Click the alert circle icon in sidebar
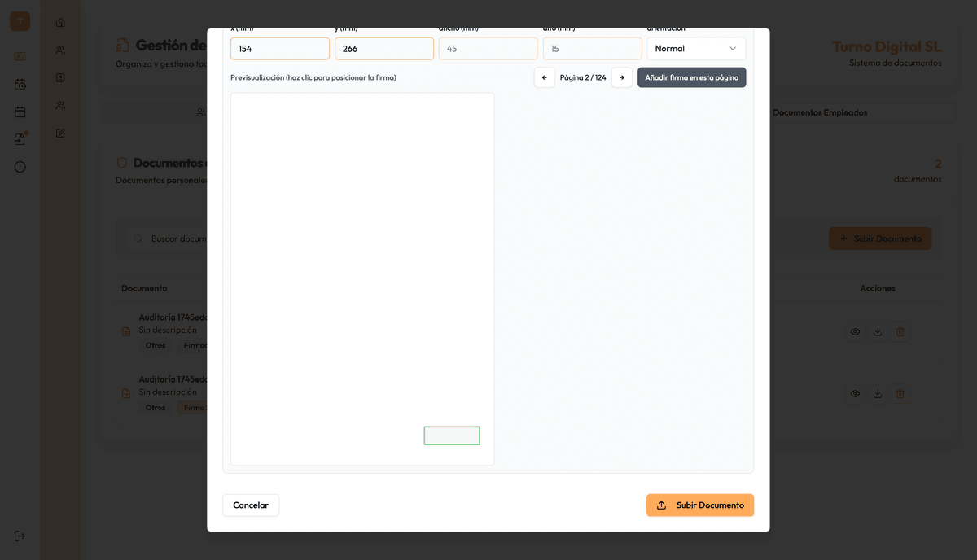The width and height of the screenshot is (977, 560). tap(20, 167)
